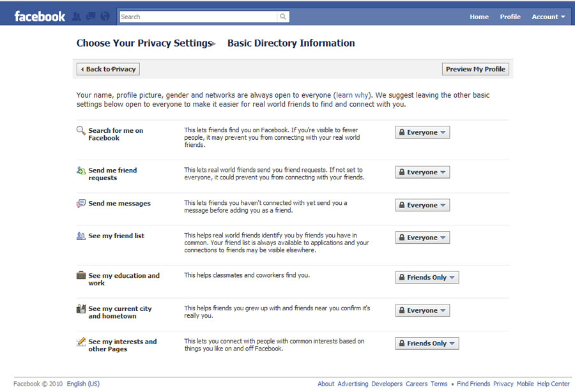The width and height of the screenshot is (575, 392).
Task: Click the pencil icon beside interests and Pages
Action: 80,342
